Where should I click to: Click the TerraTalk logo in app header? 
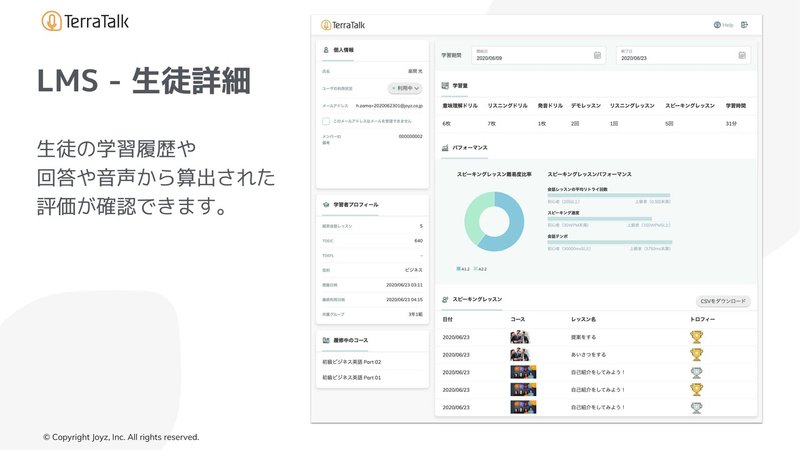343,25
